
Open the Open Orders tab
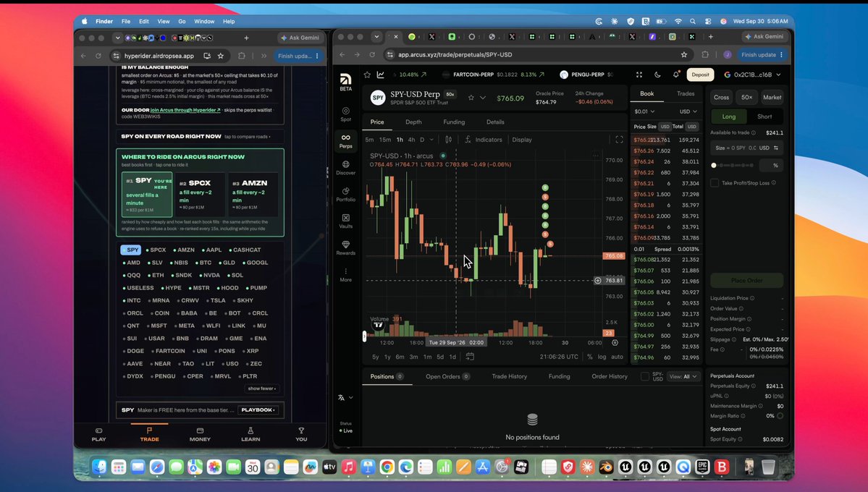pyautogui.click(x=447, y=376)
